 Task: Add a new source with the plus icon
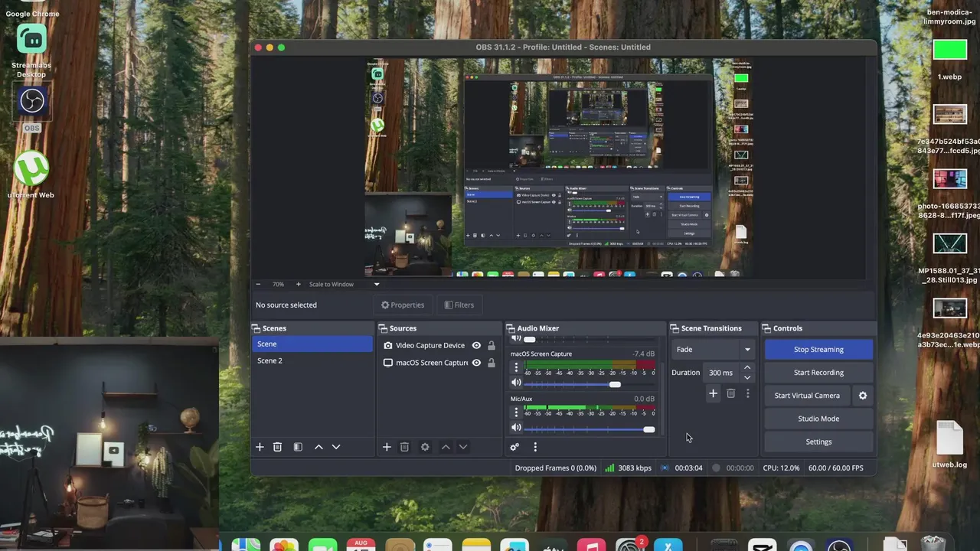pyautogui.click(x=387, y=447)
